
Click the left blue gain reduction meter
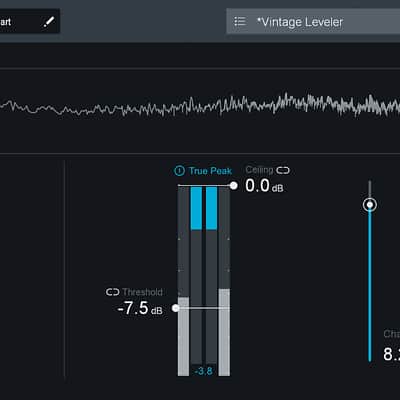tap(196, 208)
